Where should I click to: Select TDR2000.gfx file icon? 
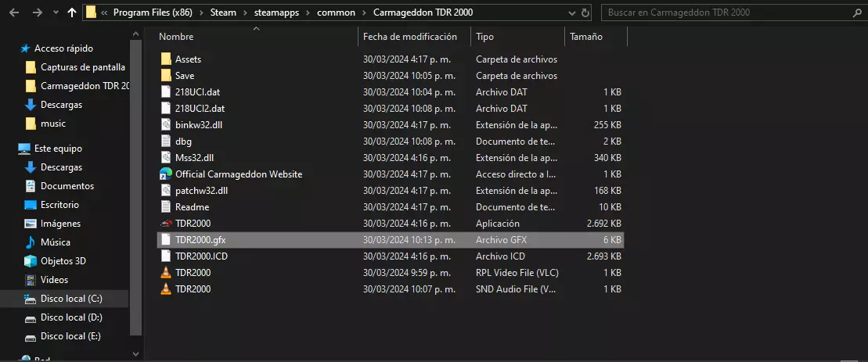pyautogui.click(x=165, y=240)
